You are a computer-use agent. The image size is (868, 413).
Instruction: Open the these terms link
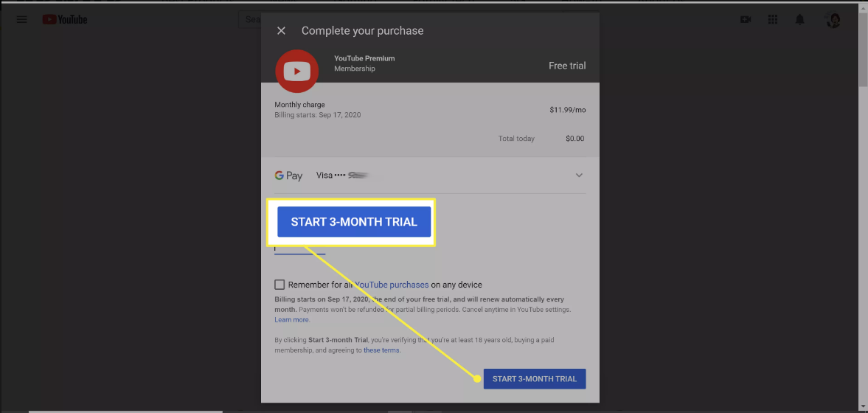(x=381, y=350)
